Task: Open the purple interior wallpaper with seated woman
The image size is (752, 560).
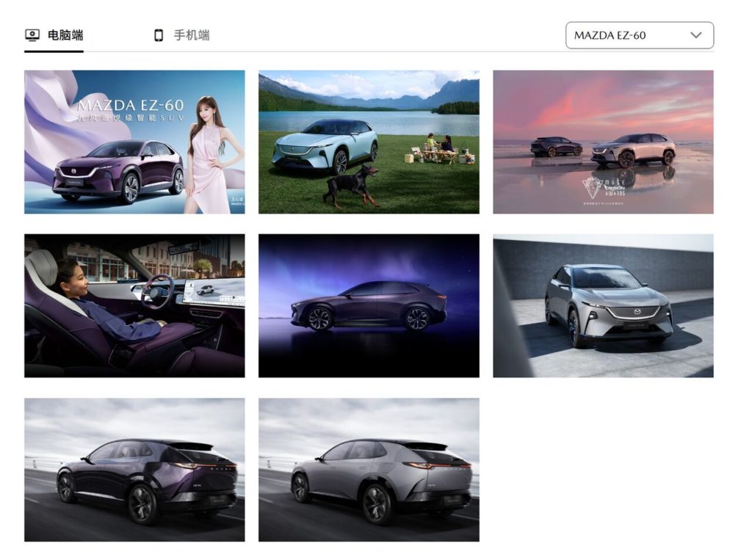Action: point(134,305)
